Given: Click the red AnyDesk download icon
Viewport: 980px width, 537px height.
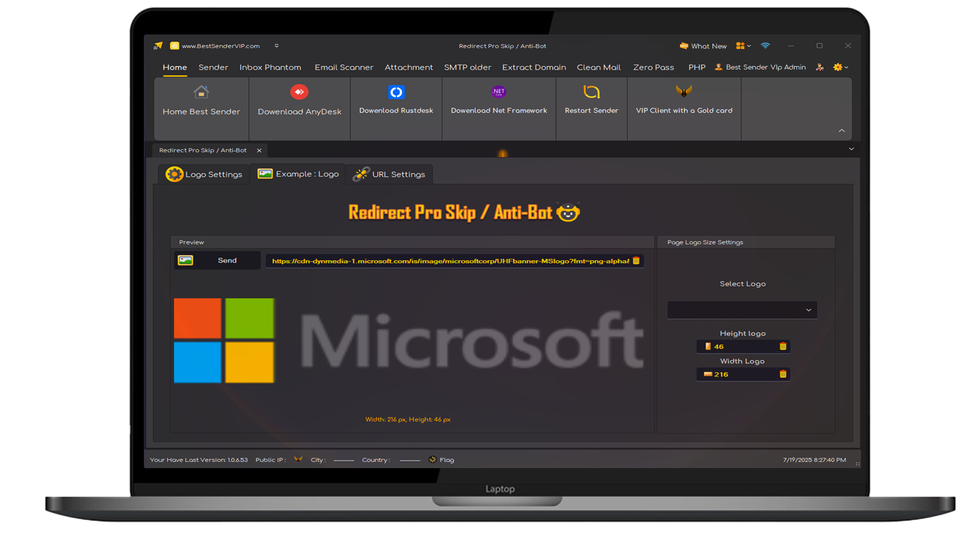Looking at the screenshot, I should pyautogui.click(x=299, y=92).
